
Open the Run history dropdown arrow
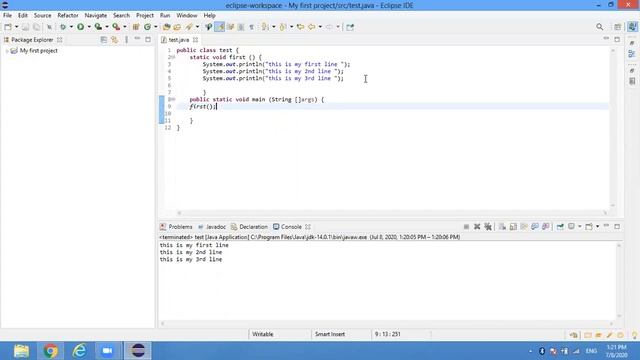pos(89,27)
